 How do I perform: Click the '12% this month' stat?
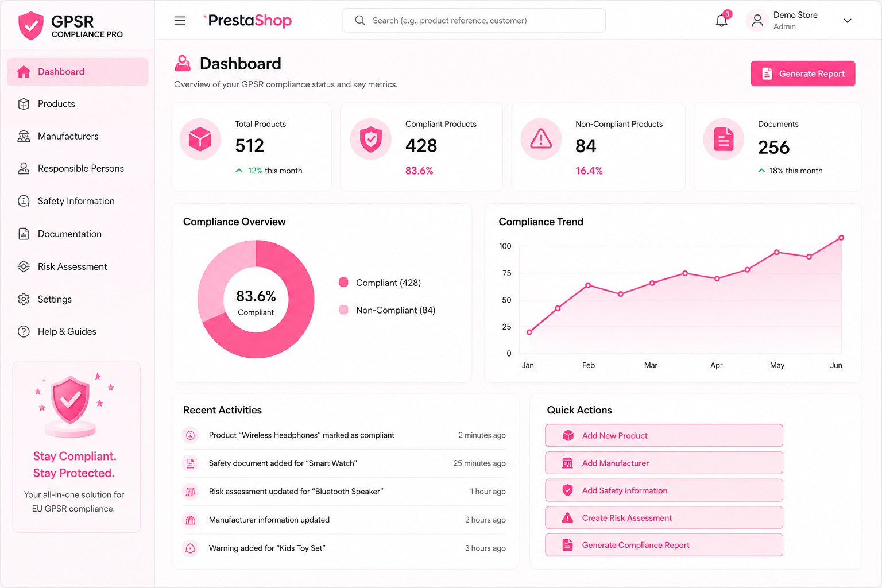point(269,171)
